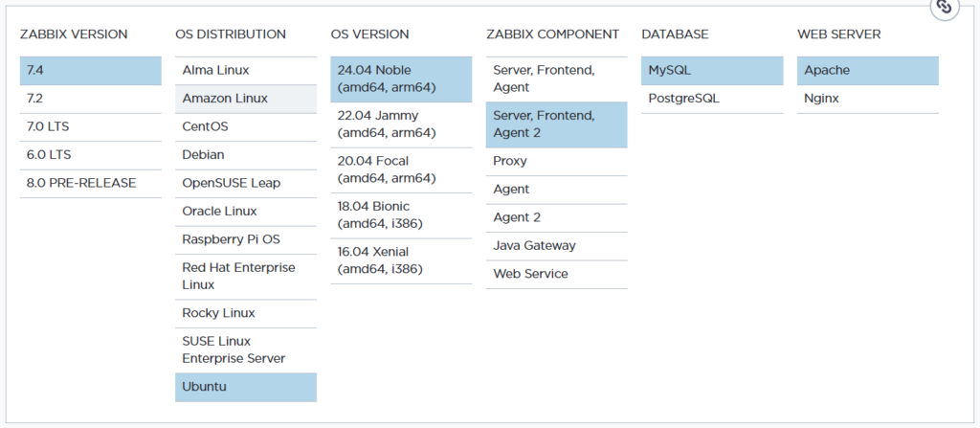Select 20.04 Focal OS version

coord(400,169)
